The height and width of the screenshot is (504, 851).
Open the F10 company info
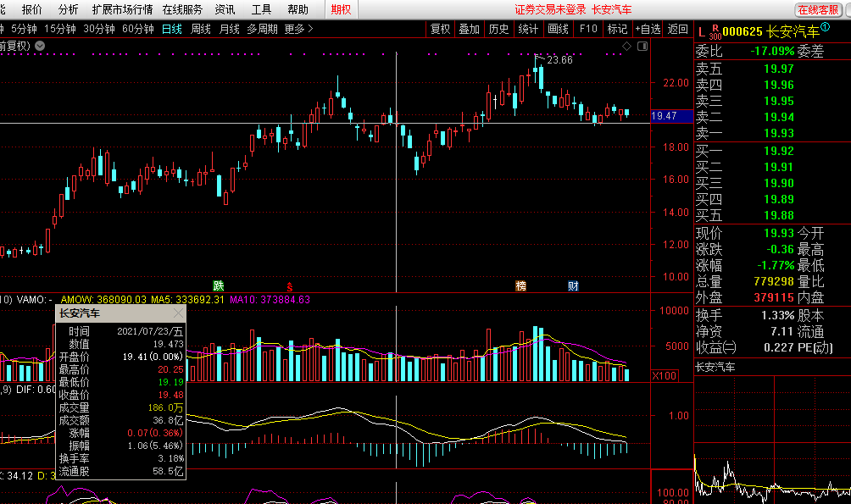click(x=588, y=30)
